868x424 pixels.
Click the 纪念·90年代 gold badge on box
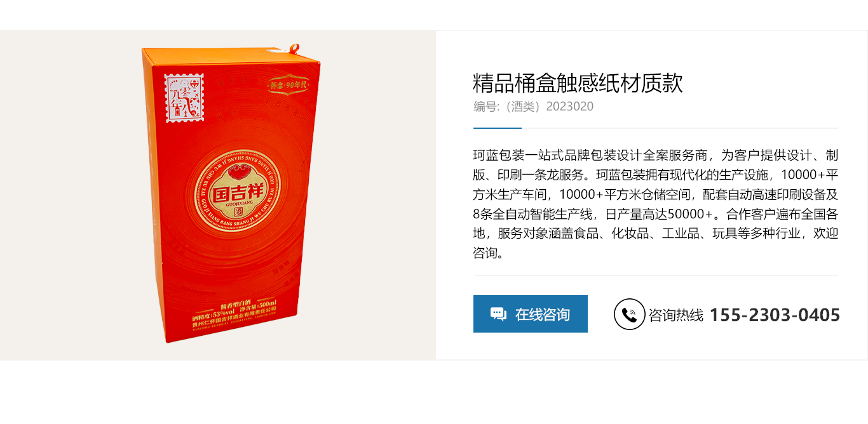pos(288,84)
